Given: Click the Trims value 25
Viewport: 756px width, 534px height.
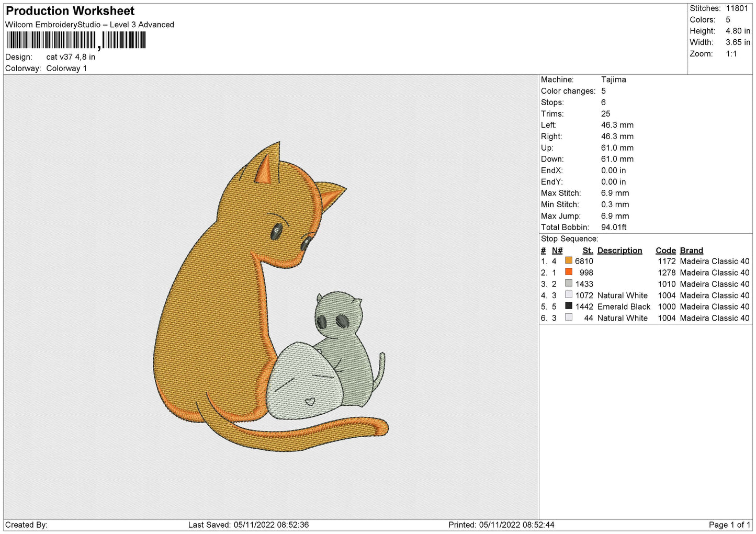Looking at the screenshot, I should click(x=605, y=113).
